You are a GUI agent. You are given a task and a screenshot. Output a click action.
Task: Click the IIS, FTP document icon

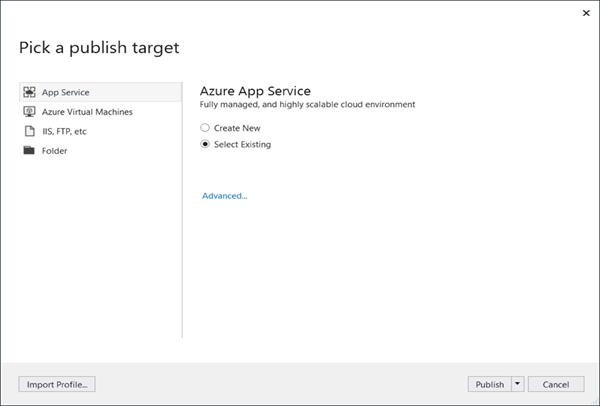[29, 131]
